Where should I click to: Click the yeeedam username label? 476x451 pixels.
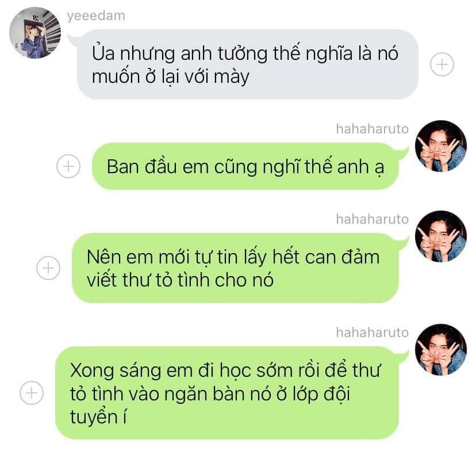pos(96,16)
